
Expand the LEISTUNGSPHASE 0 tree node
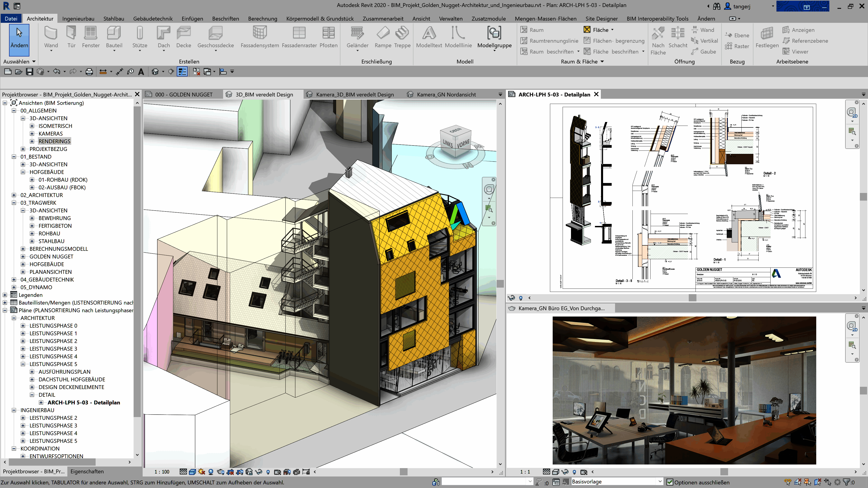pos(23,326)
